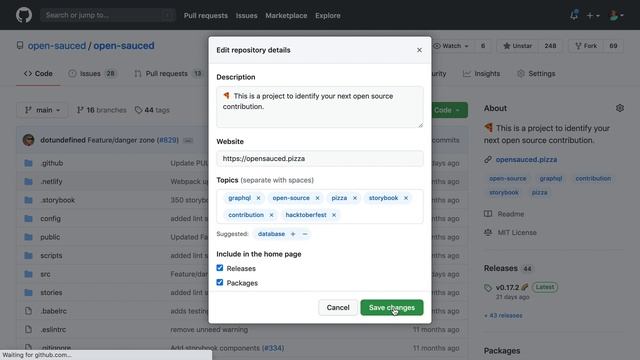Image resolution: width=640 pixels, height=360 pixels.
Task: Add the suggested database topic
Action: click(293, 234)
